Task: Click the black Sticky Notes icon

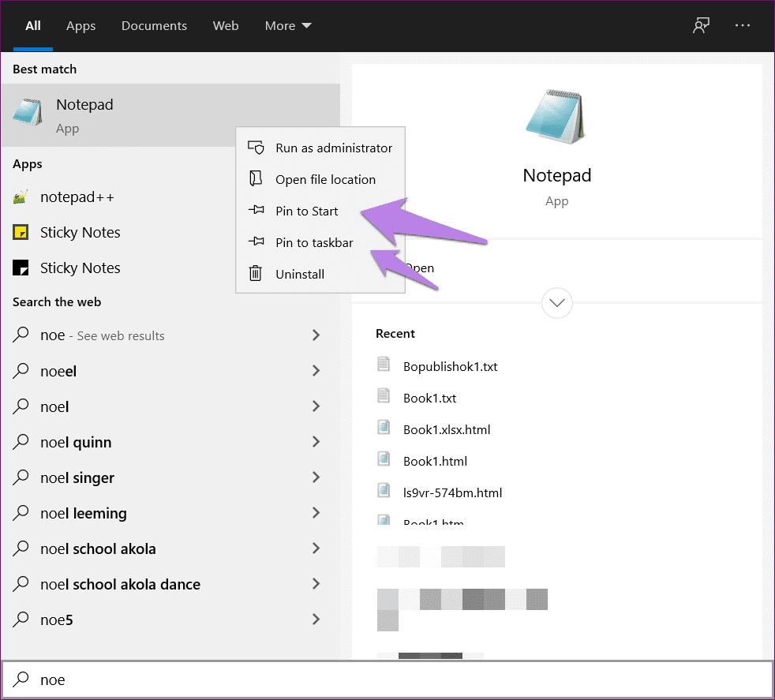Action: (x=22, y=268)
